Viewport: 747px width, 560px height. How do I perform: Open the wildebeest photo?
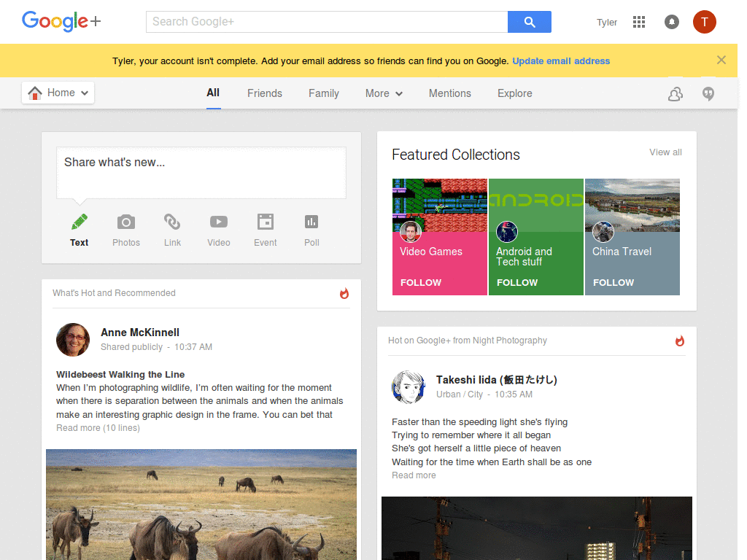click(201, 505)
